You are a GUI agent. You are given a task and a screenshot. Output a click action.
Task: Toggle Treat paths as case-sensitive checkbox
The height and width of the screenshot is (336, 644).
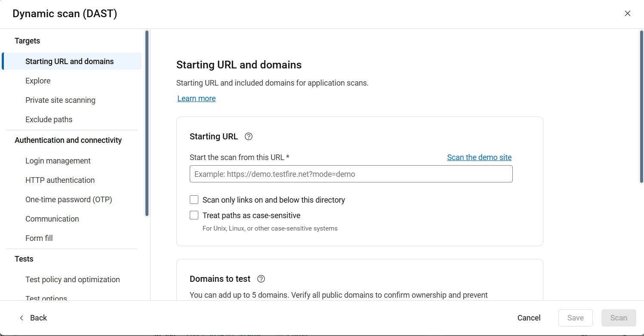tap(194, 215)
